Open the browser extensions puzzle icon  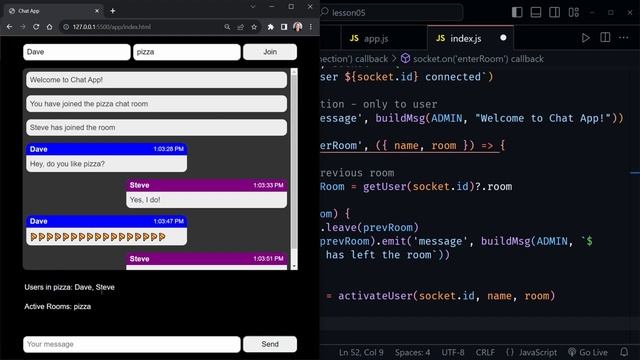point(270,27)
